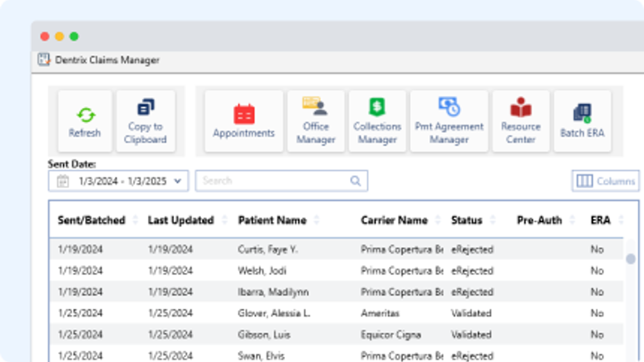Sort by Last Updated column header
Image resolution: width=644 pixels, height=362 pixels.
pos(181,220)
